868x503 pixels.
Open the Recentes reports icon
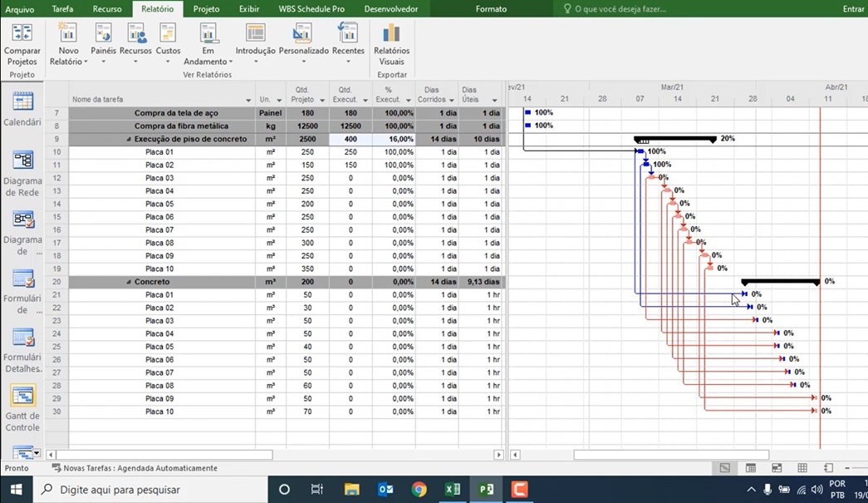[x=348, y=44]
